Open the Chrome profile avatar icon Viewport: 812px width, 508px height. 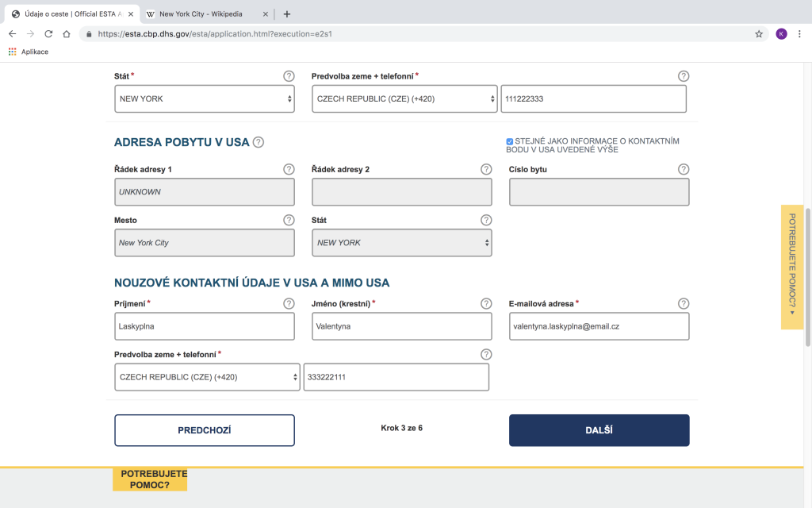[x=781, y=34]
